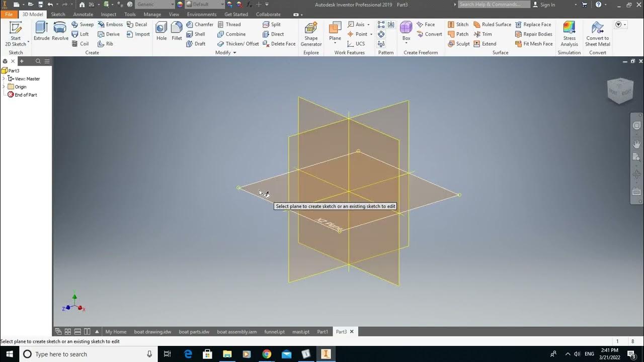Select the Fillet tool

click(177, 31)
